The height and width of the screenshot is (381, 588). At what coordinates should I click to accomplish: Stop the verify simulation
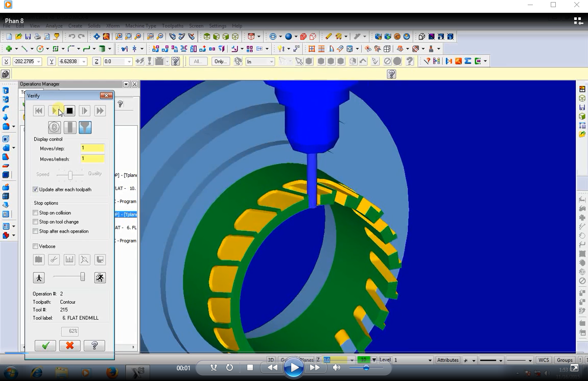(69, 111)
